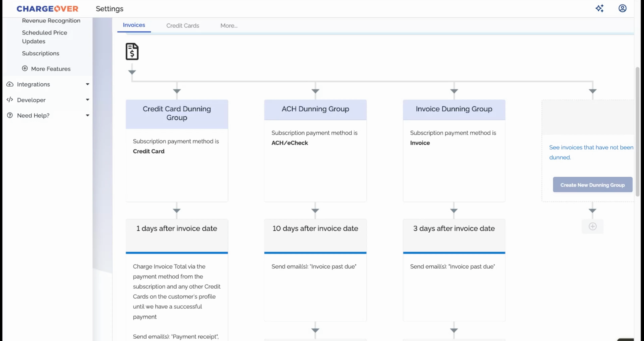Open Revenue Recognition settings
Screen dimensions: 644x341
[51, 21]
